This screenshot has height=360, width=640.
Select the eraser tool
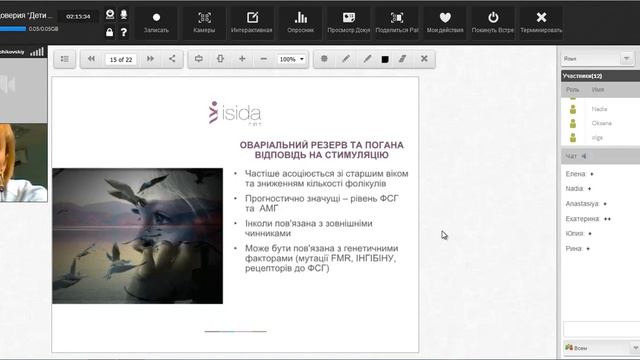pyautogui.click(x=402, y=59)
